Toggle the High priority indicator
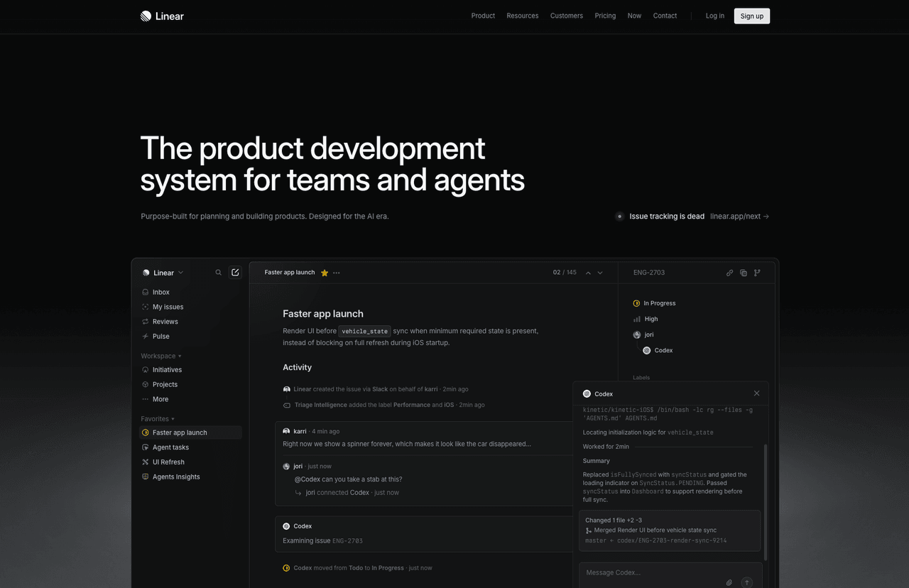This screenshot has width=909, height=588. [646, 319]
